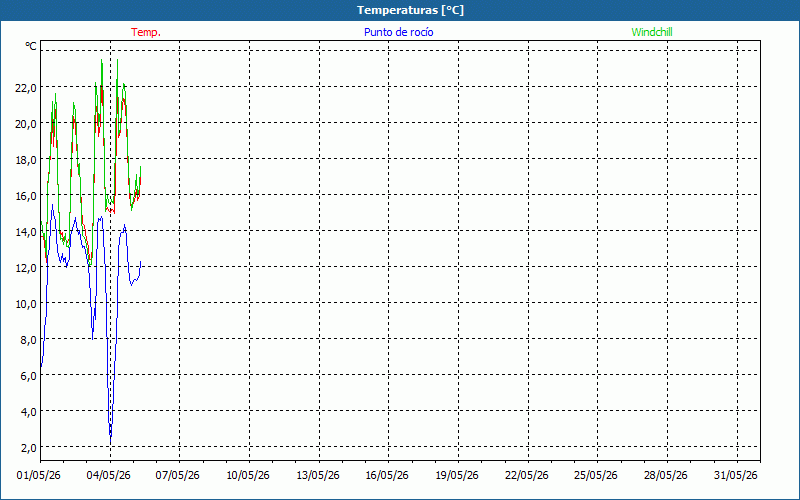This screenshot has width=800, height=500.
Task: Click the '6,0' y-axis value
Action: point(28,376)
